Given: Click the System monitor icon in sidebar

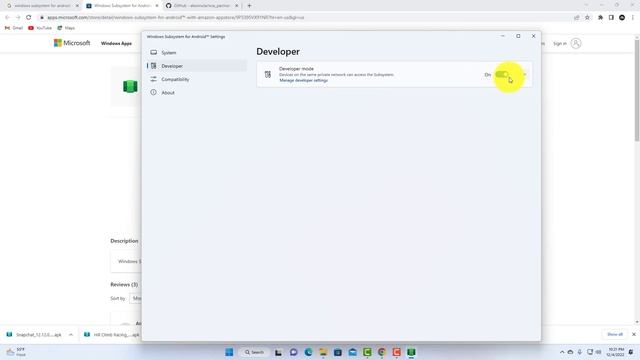Looking at the screenshot, I should click(153, 52).
